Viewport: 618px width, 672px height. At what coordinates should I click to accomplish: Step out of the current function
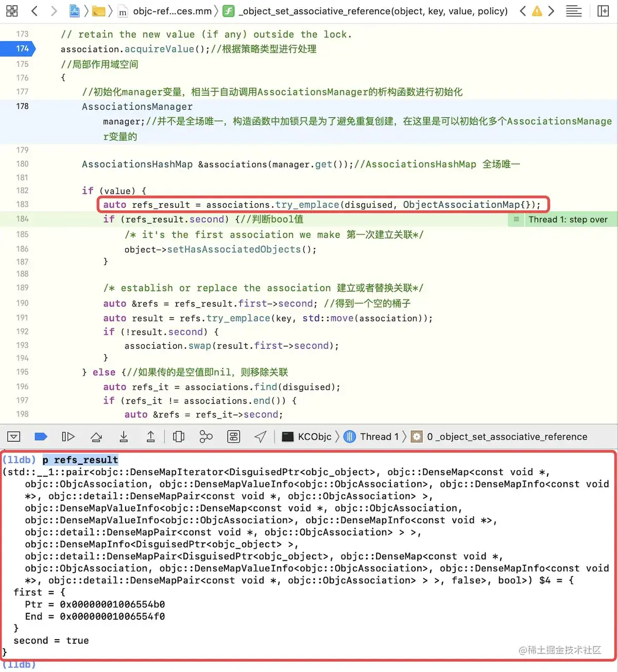pyautogui.click(x=151, y=437)
